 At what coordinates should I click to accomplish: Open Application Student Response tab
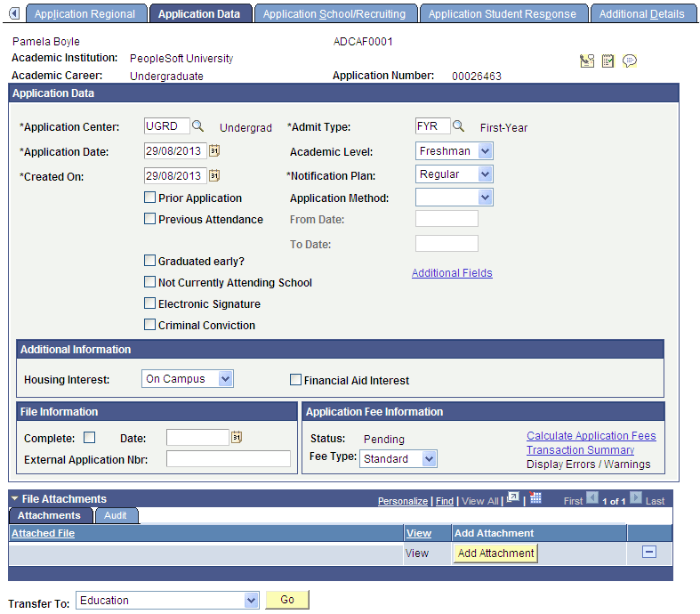click(503, 14)
